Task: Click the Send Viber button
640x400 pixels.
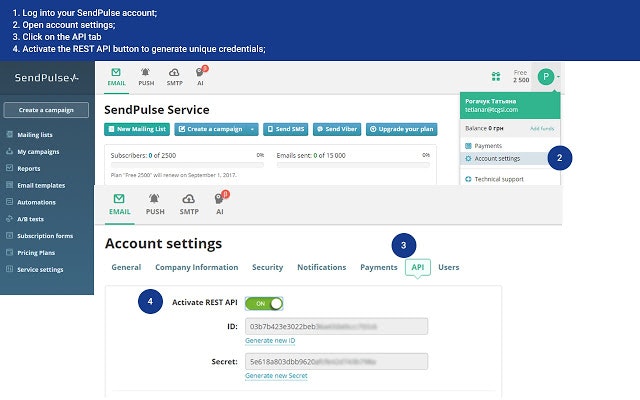Action: pos(337,129)
